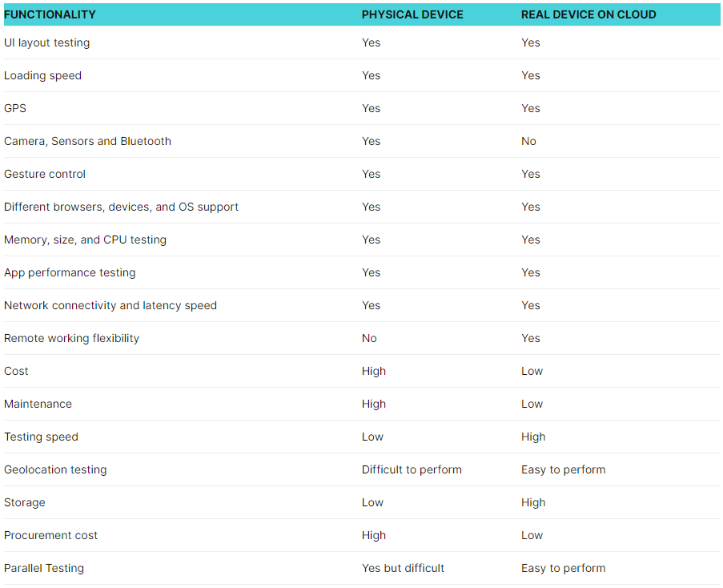Select the 'GPS' row label
Viewport: 723px width, 588px height.
pos(15,108)
